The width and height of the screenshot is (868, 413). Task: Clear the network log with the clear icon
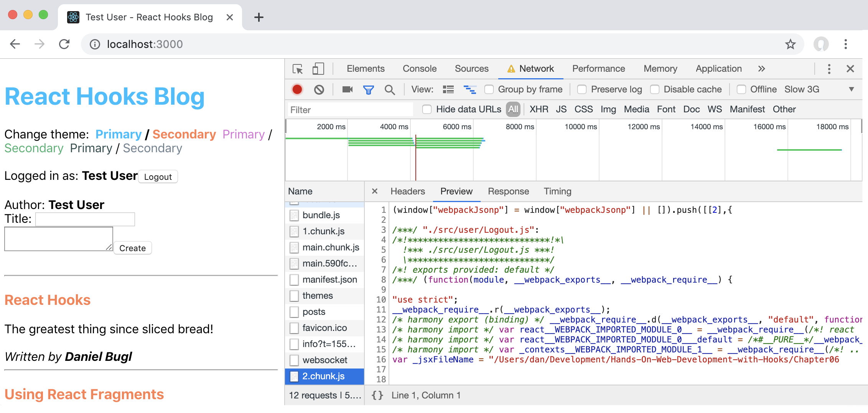click(319, 89)
